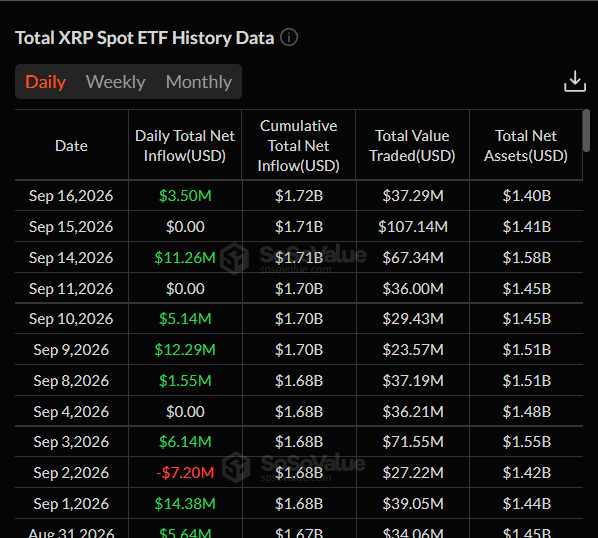
Task: Click the Date column header
Action: [x=71, y=146]
